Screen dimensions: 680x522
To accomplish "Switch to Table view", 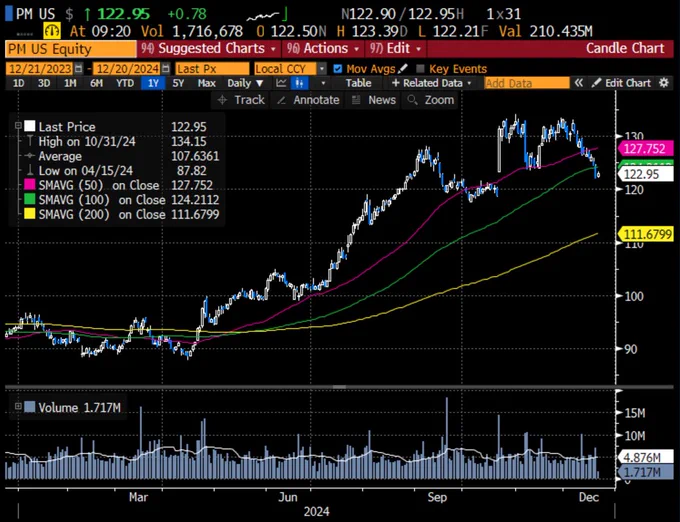I will click(x=359, y=83).
